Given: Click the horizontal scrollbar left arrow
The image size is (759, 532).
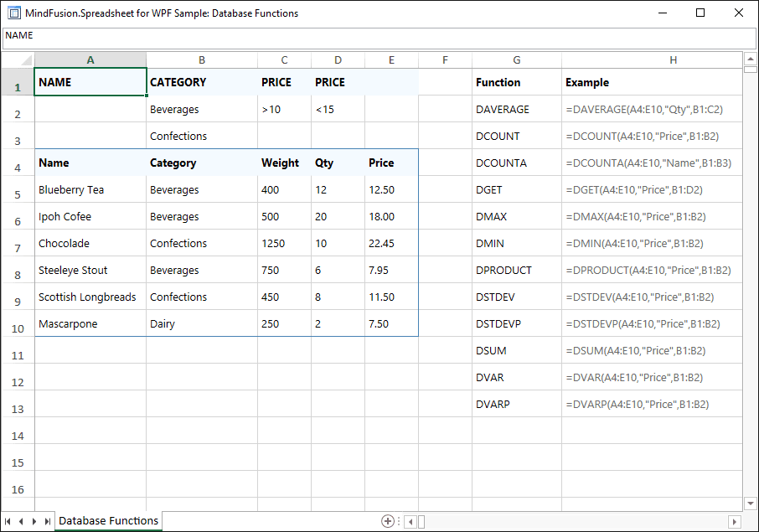Looking at the screenshot, I should click(x=410, y=522).
